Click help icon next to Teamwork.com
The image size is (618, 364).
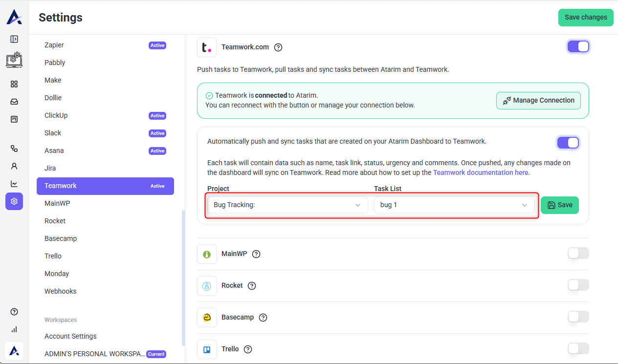coord(278,47)
